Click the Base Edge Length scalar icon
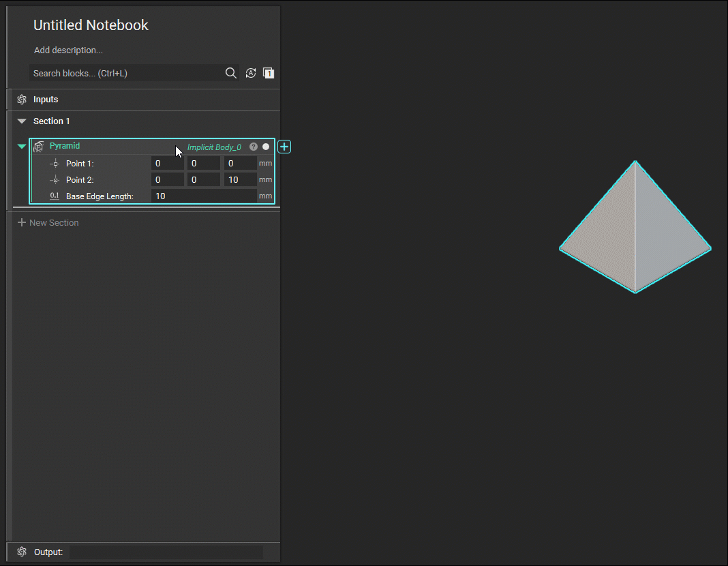The height and width of the screenshot is (566, 728). (55, 196)
